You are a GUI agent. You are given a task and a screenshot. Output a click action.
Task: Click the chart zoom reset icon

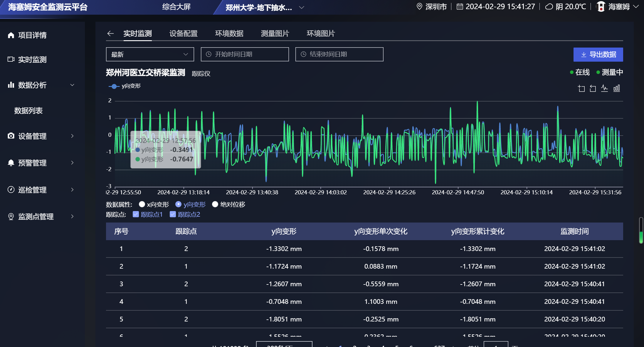tap(593, 88)
